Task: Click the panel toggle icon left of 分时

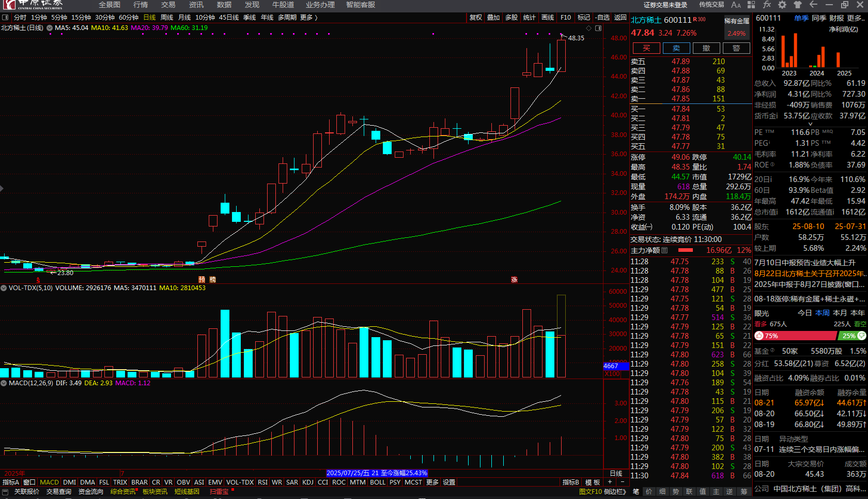Action: (x=5, y=18)
